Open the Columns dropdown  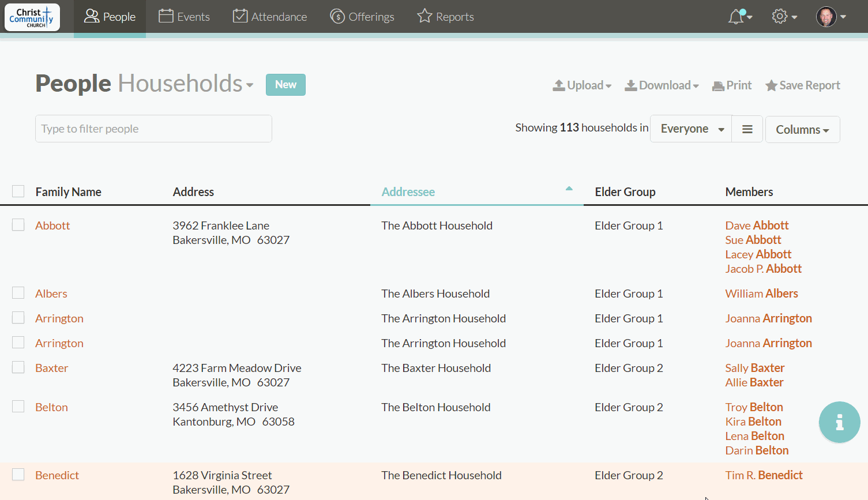pos(802,130)
